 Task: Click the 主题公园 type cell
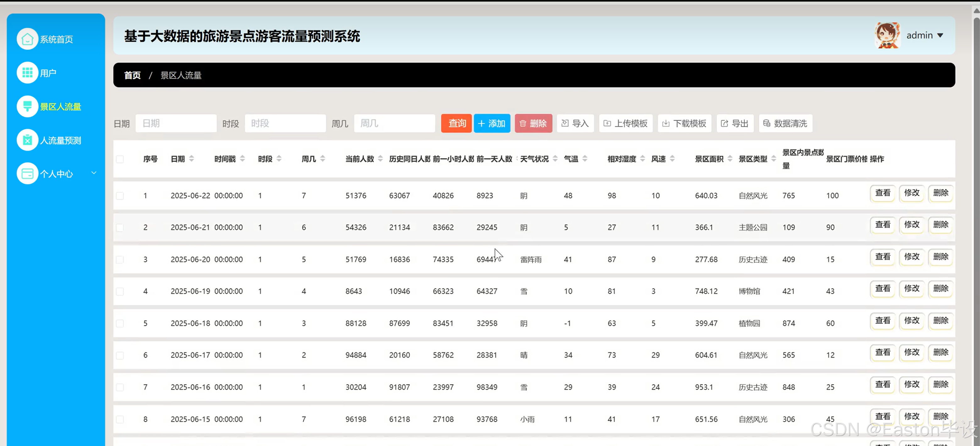click(x=753, y=228)
